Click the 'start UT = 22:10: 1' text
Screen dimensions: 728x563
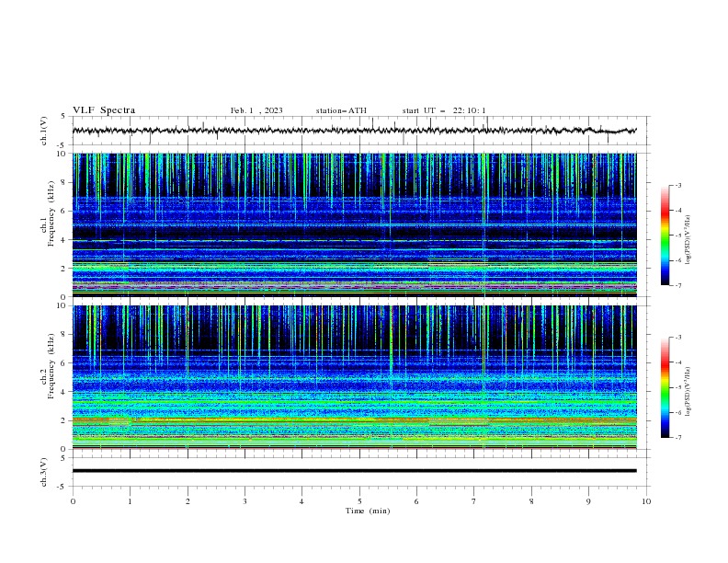pyautogui.click(x=444, y=110)
